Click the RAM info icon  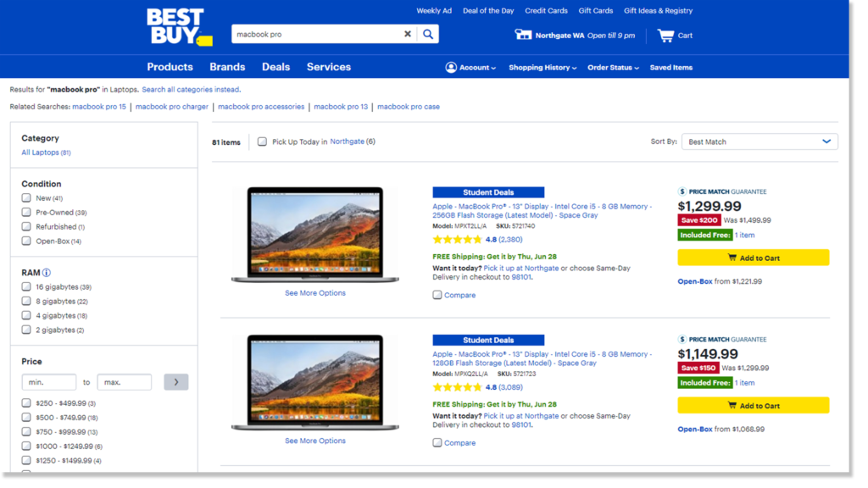coord(47,273)
